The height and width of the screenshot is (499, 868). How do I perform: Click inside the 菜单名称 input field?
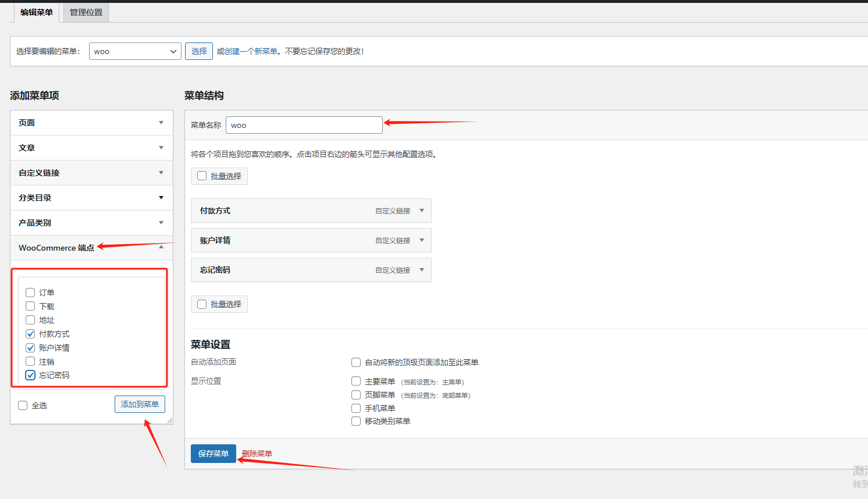pos(304,124)
